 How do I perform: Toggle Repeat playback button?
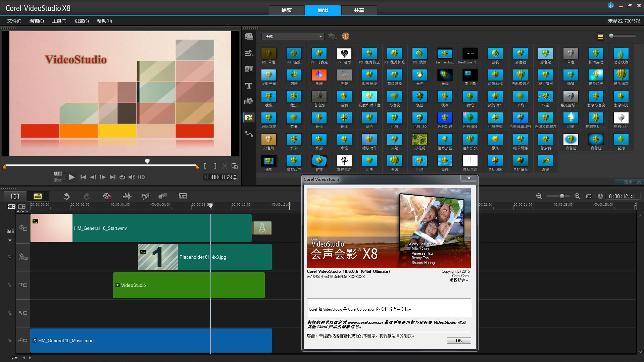[x=122, y=177]
